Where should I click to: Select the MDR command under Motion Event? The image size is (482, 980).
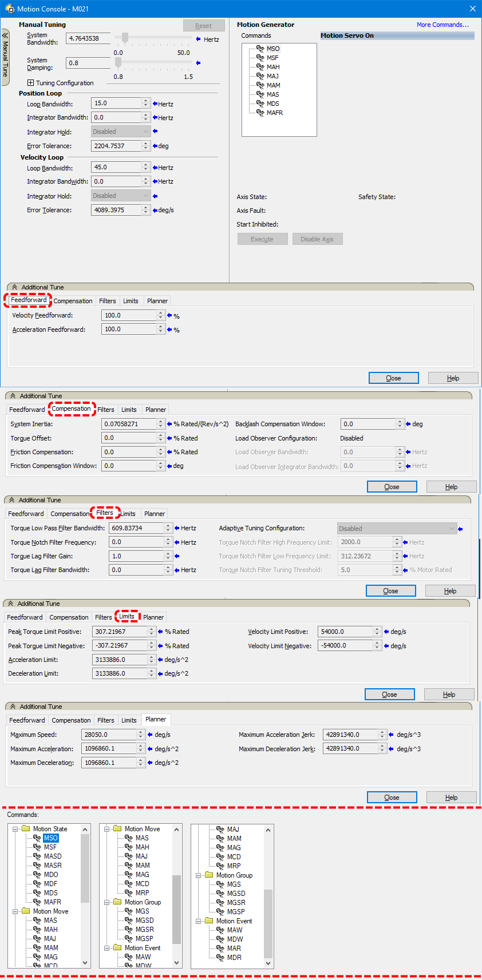click(234, 958)
